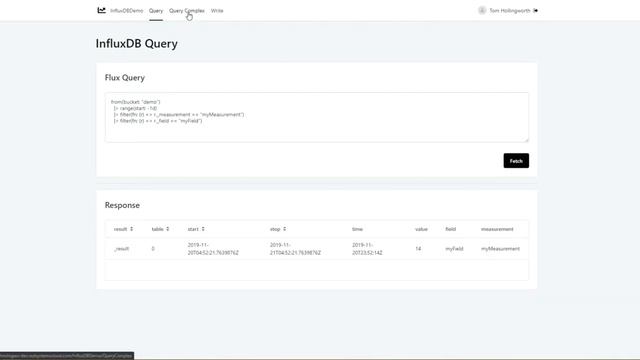Click the time column header
This screenshot has height=360, width=640.
(357, 229)
